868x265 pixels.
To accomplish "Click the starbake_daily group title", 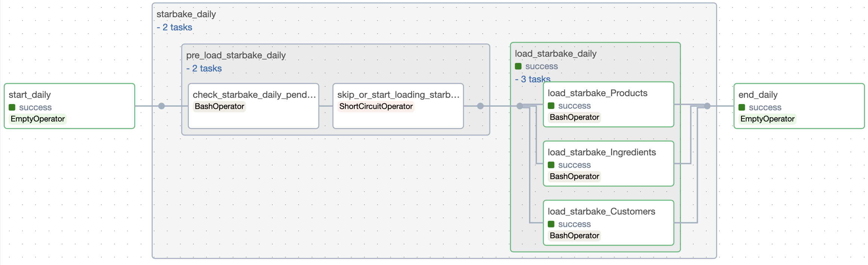I will pos(186,14).
